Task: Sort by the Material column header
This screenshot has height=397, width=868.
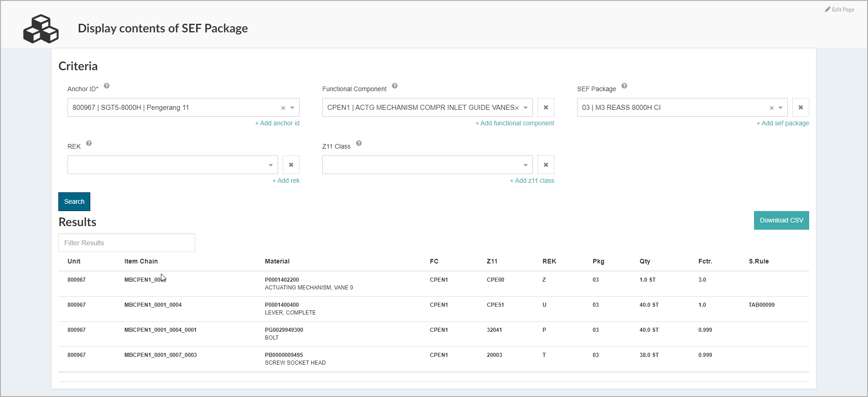Action: 277,261
